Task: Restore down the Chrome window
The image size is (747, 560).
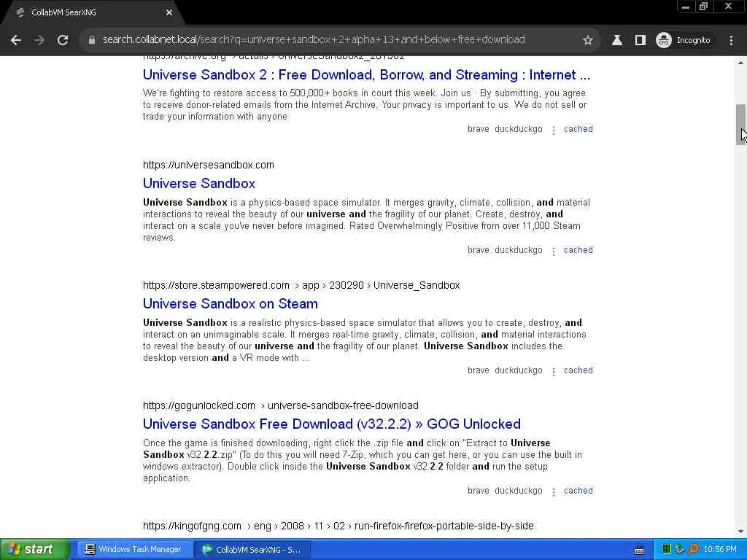Action: [x=703, y=7]
